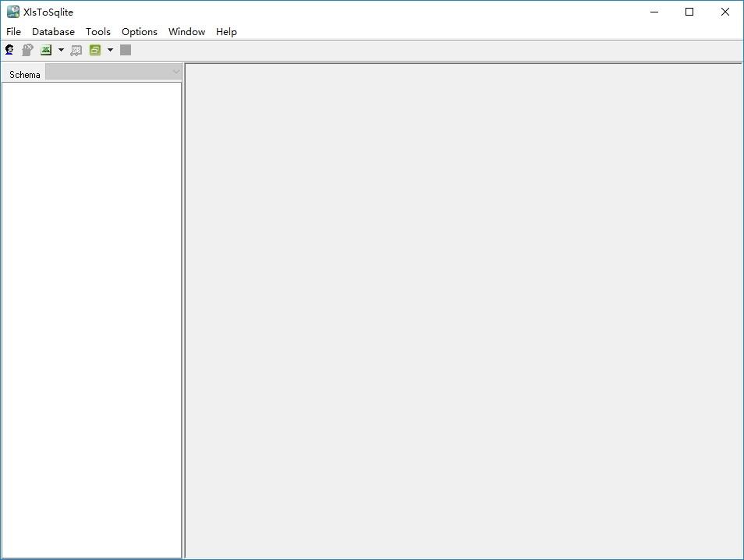Open the Window menu

(186, 32)
